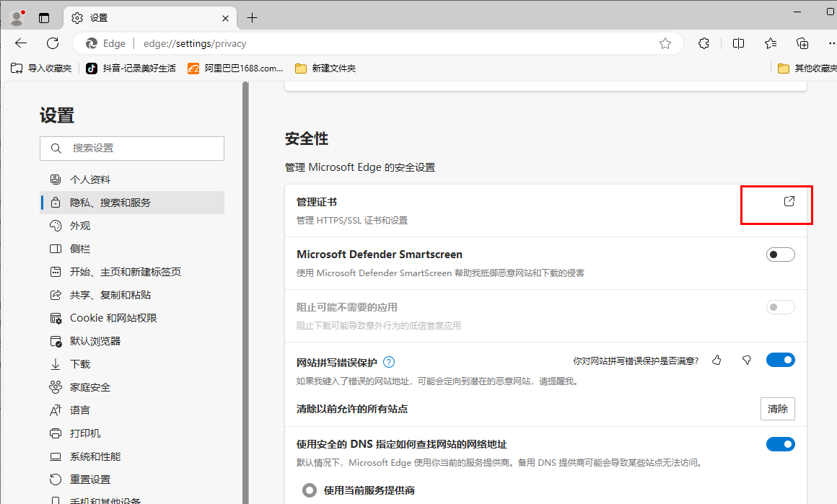Click the 管理证书 row title
The image size is (837, 504).
click(317, 202)
